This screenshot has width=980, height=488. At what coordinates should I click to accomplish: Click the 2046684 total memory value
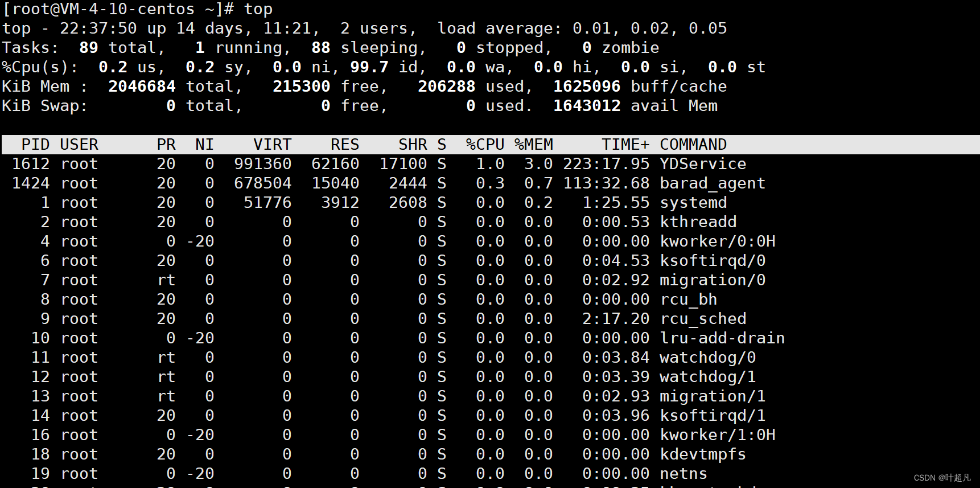[142, 87]
